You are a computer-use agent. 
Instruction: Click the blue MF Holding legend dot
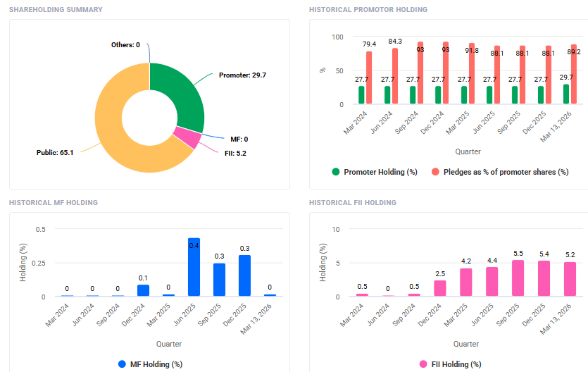pos(122,364)
